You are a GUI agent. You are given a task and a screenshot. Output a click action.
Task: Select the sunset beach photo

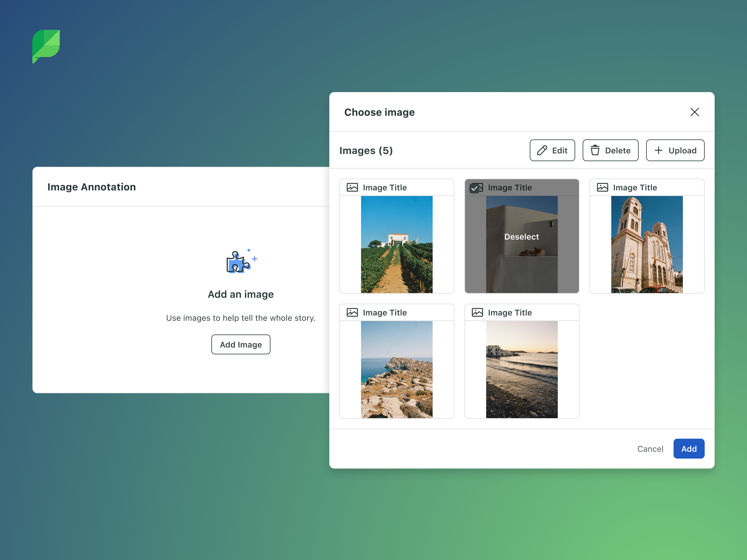[x=521, y=369]
